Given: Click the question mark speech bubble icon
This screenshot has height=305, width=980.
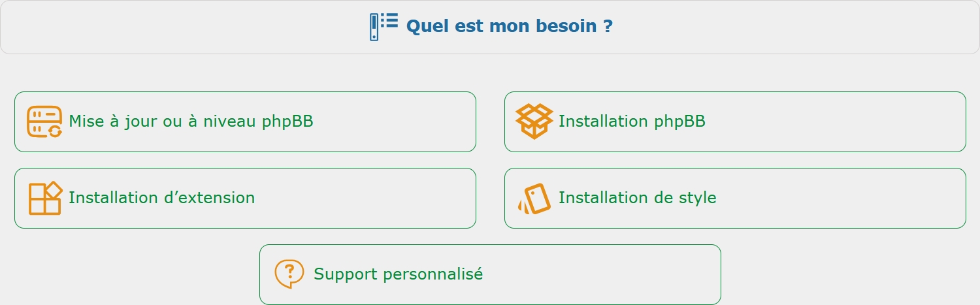Looking at the screenshot, I should pos(289,274).
